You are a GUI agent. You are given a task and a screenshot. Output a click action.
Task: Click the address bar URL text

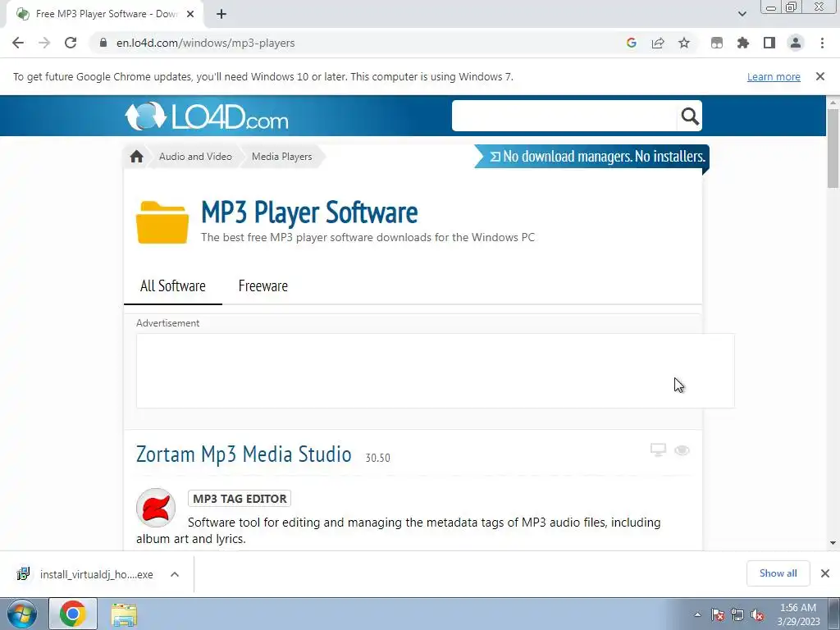[x=206, y=43]
